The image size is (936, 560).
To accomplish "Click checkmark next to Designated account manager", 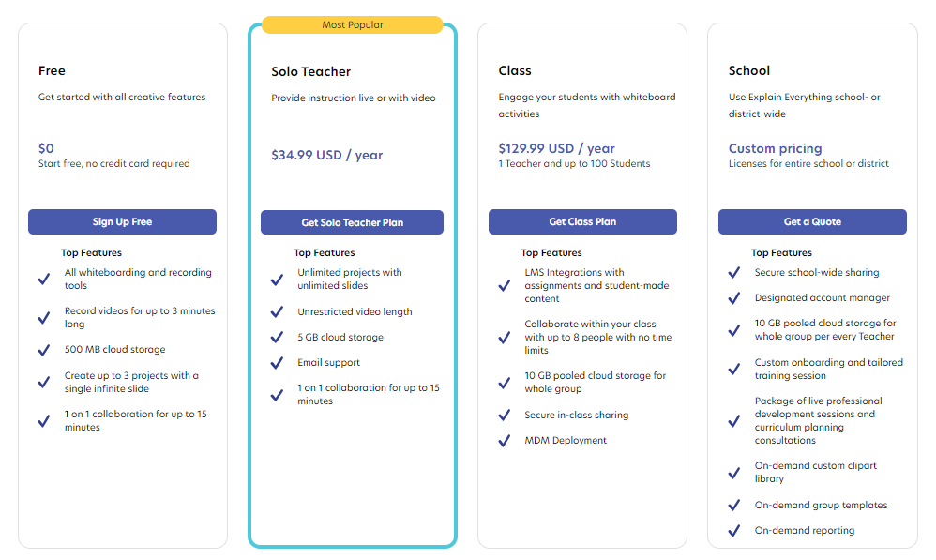I will 734,298.
